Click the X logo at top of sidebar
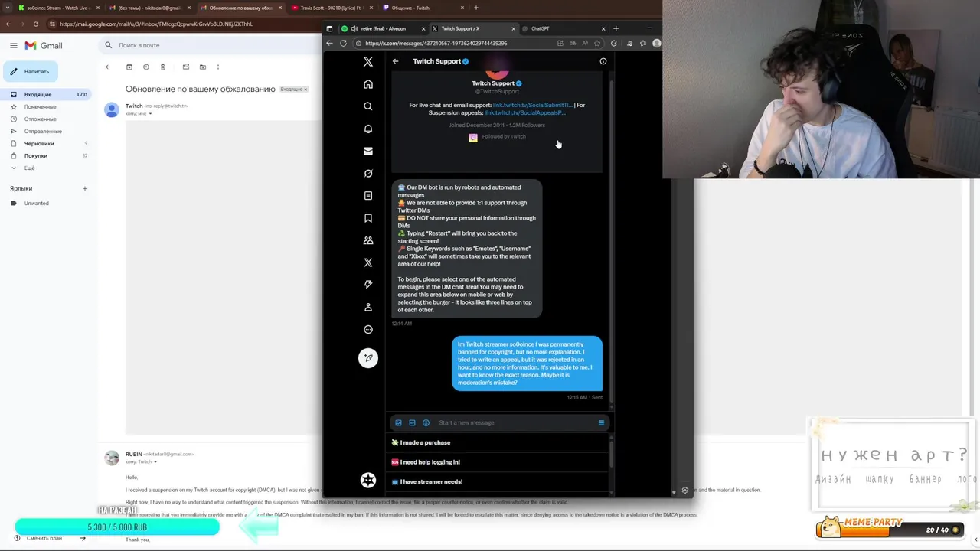Image resolution: width=980 pixels, height=551 pixels. (x=368, y=61)
